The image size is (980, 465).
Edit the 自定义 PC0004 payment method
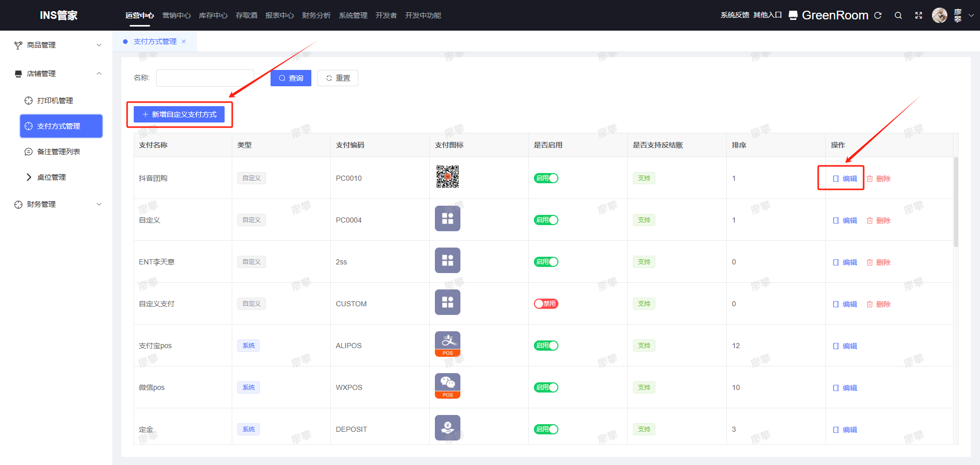845,221
